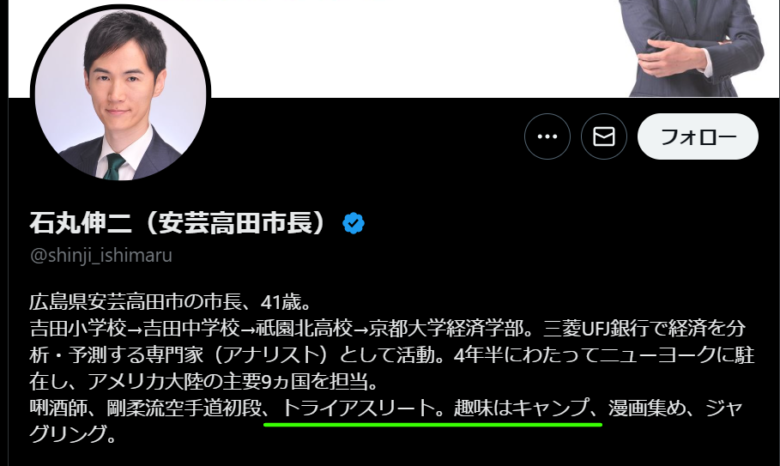Viewport: 780px width, 466px height.
Task: Click the bio line 広島県安芸高田市の市長、41歳。
Action: (171, 302)
